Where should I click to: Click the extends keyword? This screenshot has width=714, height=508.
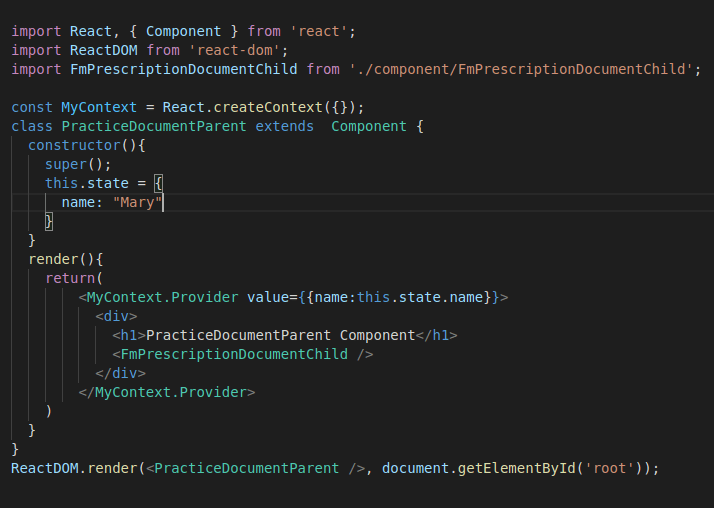click(284, 126)
